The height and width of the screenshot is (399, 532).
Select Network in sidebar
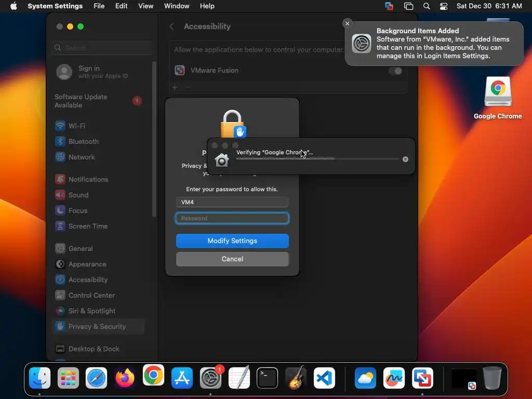pyautogui.click(x=98, y=157)
